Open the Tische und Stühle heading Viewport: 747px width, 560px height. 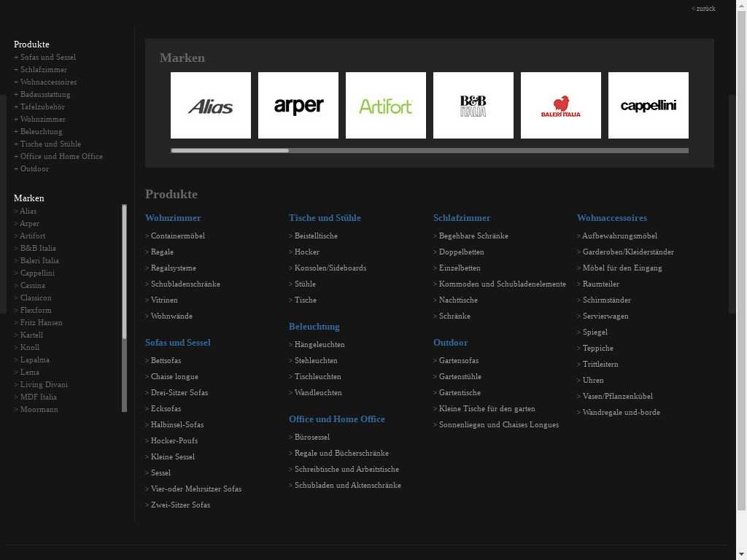(x=325, y=217)
